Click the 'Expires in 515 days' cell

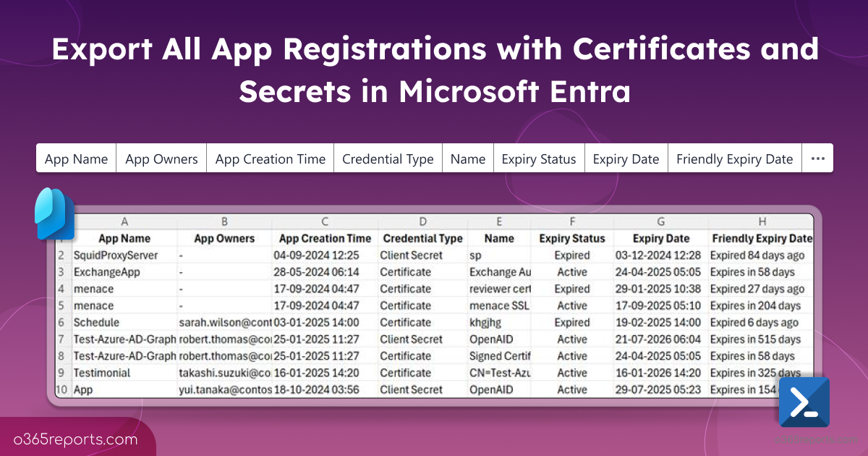click(x=755, y=339)
